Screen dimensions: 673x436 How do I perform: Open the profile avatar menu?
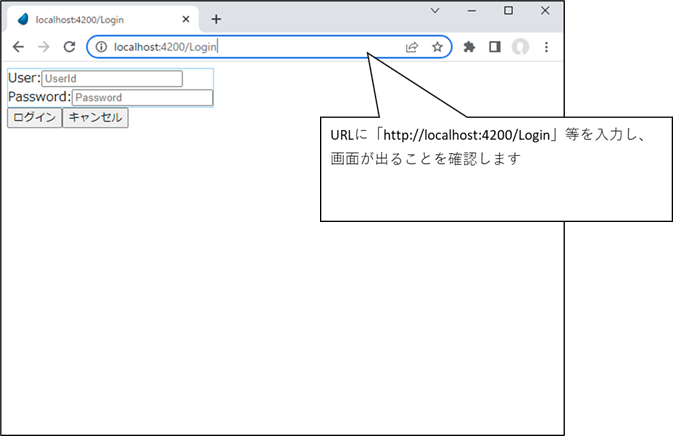tap(520, 47)
